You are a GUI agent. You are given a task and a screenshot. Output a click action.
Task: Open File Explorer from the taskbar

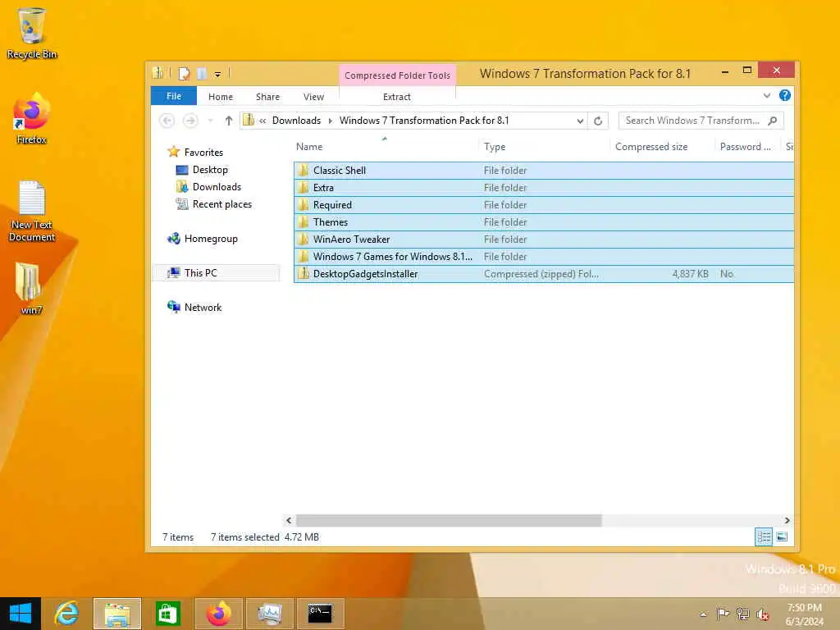click(x=116, y=614)
